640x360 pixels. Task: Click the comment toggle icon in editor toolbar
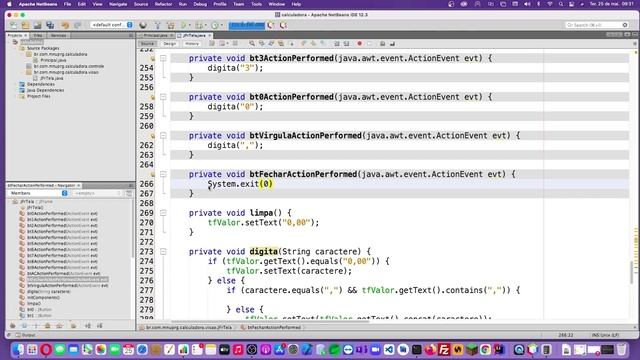click(382, 44)
